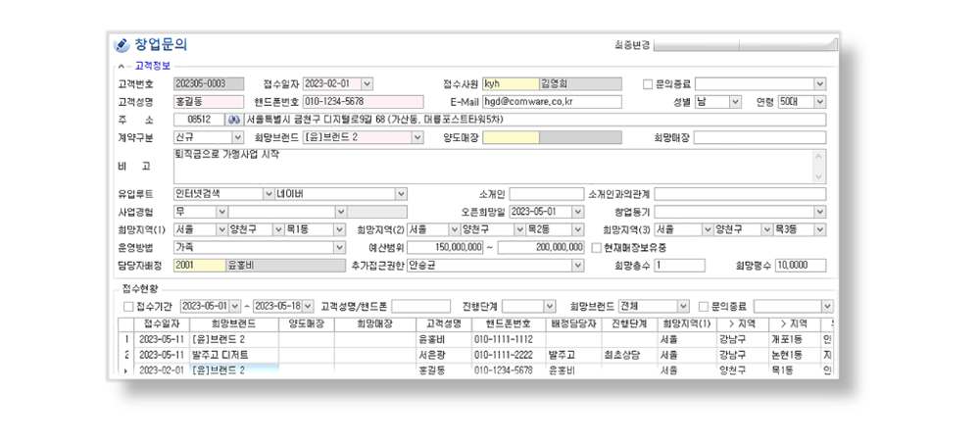This screenshot has height=445, width=980.
Task: Toggle the 현재매장보유중 checkbox
Action: click(x=596, y=248)
